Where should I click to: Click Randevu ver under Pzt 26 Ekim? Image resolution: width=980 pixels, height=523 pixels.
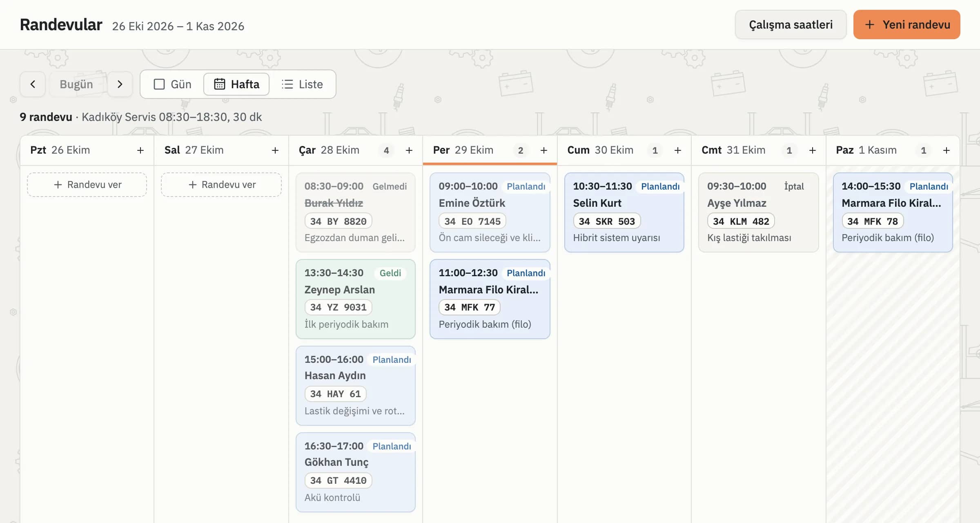(87, 185)
